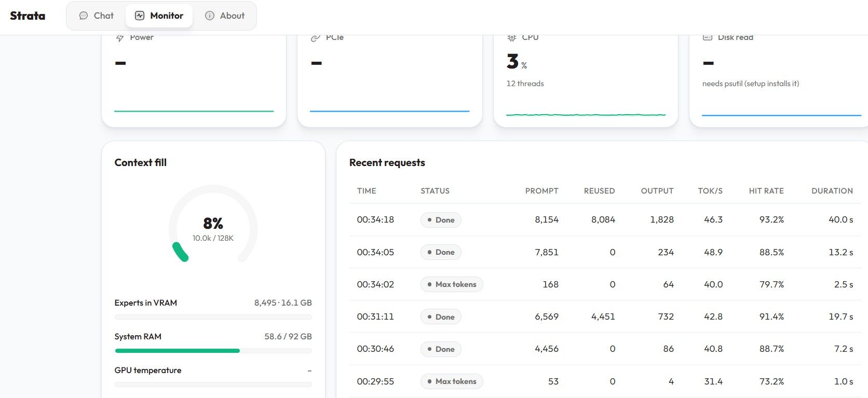Go to the About tab
The height and width of the screenshot is (398, 868).
coord(225,16)
